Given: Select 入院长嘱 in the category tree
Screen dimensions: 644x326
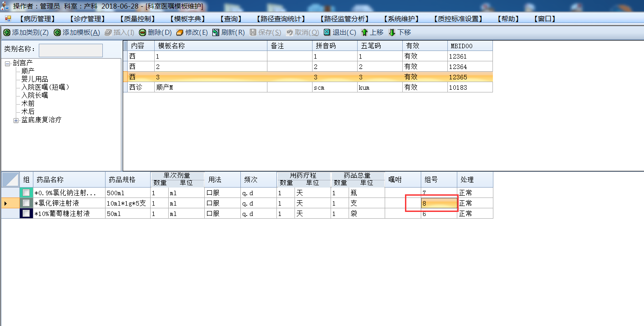Looking at the screenshot, I should [x=35, y=95].
